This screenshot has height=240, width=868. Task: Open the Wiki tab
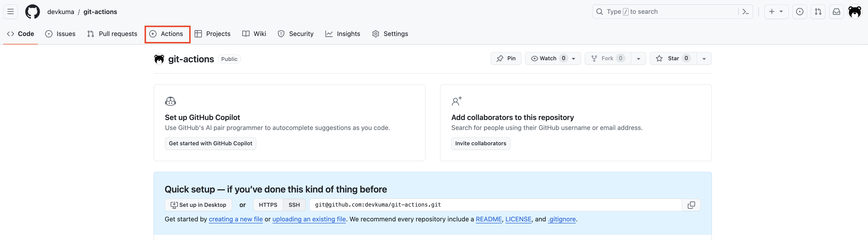(x=254, y=34)
